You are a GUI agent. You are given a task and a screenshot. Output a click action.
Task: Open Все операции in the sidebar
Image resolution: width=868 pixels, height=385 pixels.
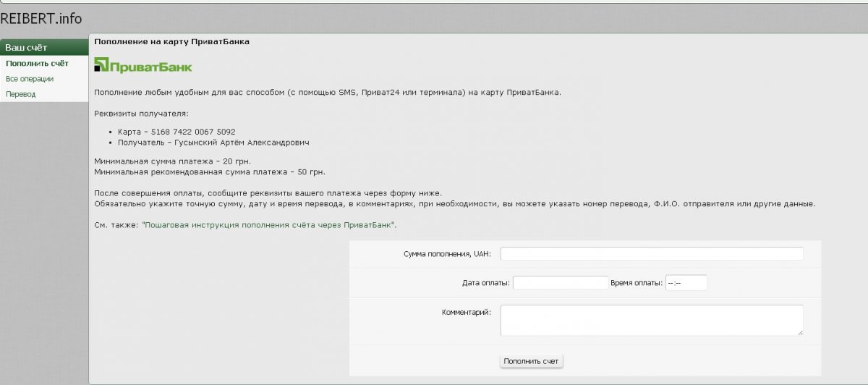click(x=30, y=79)
